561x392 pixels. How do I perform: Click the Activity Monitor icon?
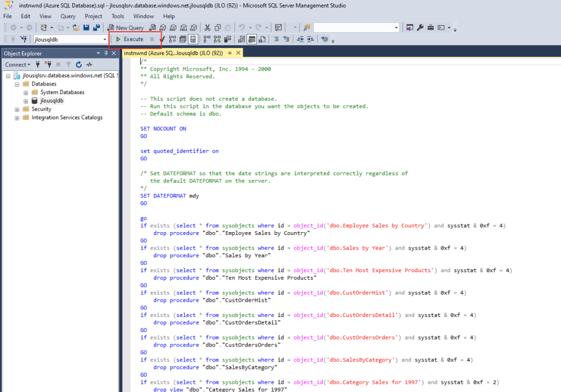(278, 27)
